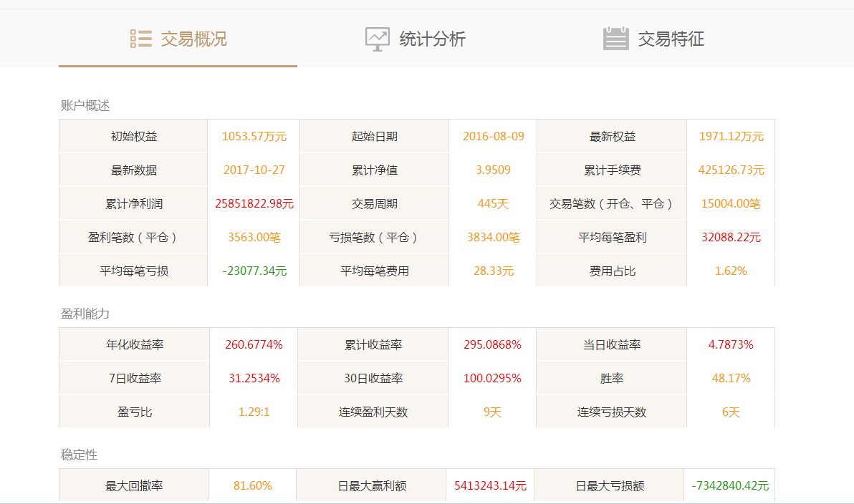The height and width of the screenshot is (504, 854).
Task: Select the 最新权益 value 1971.12万元
Action: click(731, 136)
